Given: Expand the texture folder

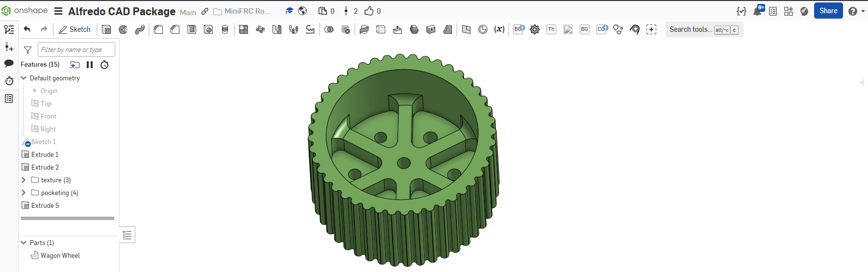Looking at the screenshot, I should tap(24, 180).
